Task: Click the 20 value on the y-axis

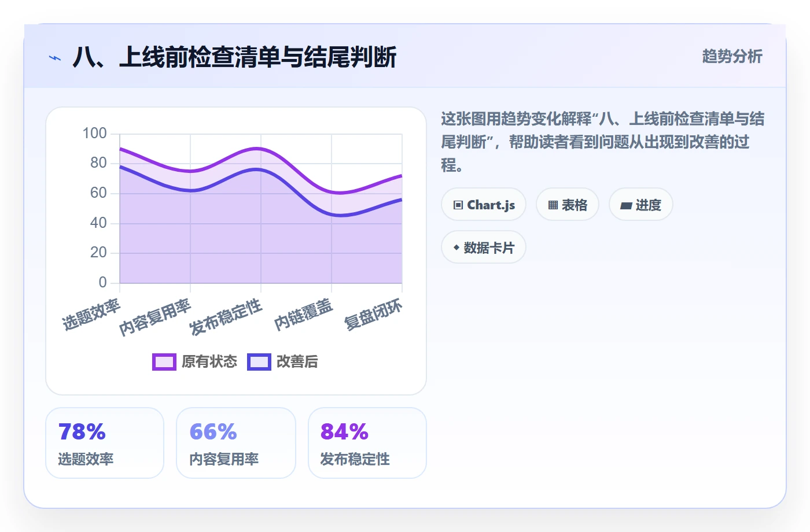Action: [99, 253]
